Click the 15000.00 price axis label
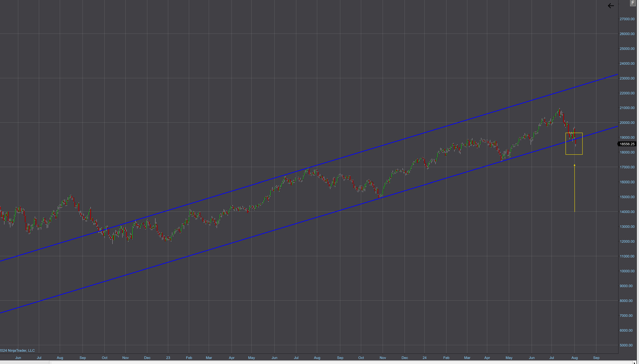 pos(627,197)
